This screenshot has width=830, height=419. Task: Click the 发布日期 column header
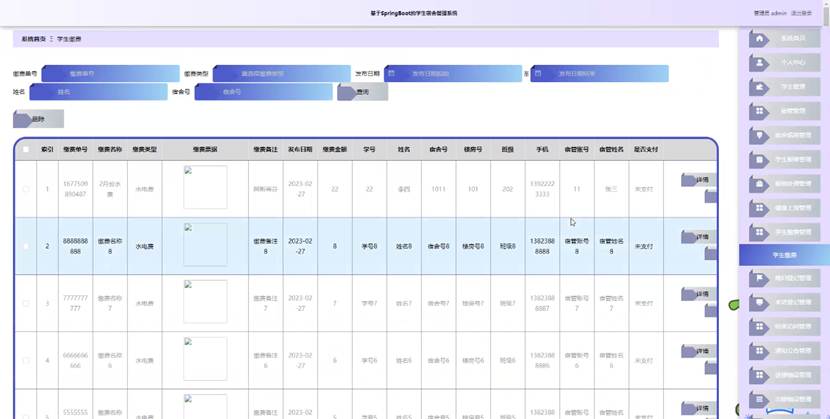(x=300, y=150)
